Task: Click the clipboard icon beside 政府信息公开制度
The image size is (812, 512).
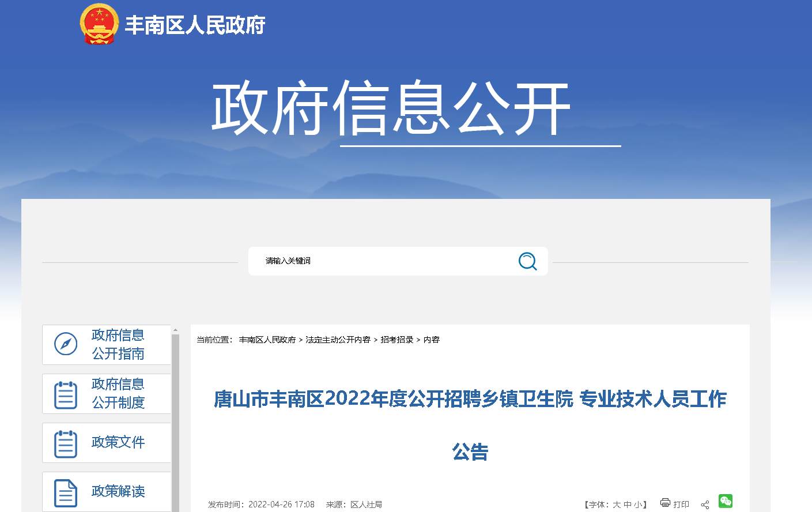Action: pos(66,394)
